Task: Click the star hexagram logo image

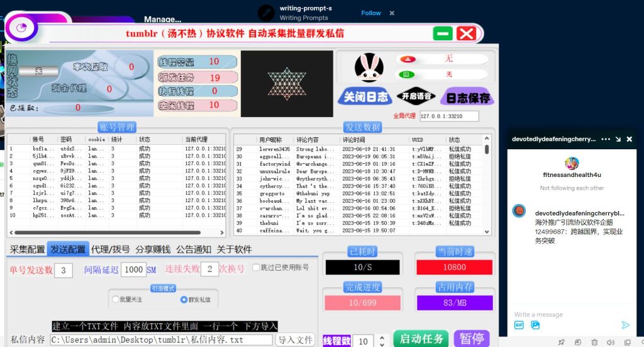Action: click(x=287, y=83)
